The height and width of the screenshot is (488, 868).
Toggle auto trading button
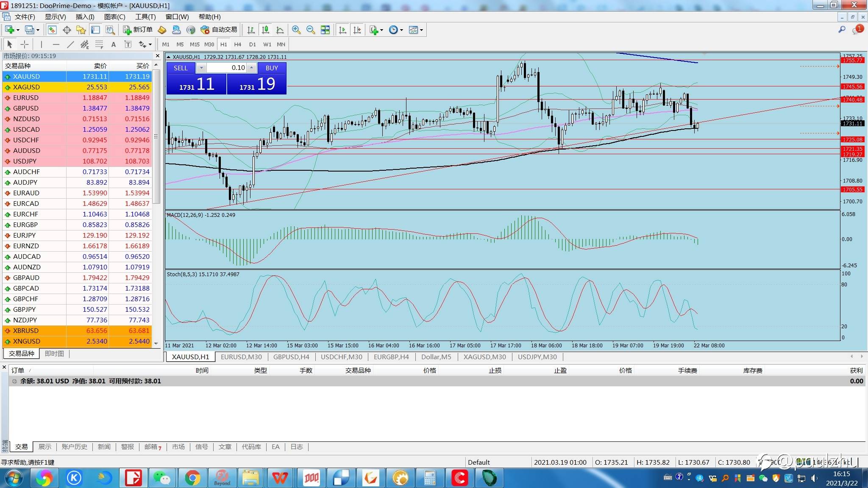(x=219, y=30)
